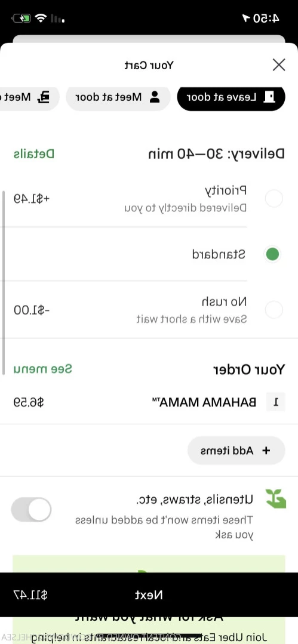The height and width of the screenshot is (644, 298).
Task: Tap the battery charging indicator
Action: [21, 19]
